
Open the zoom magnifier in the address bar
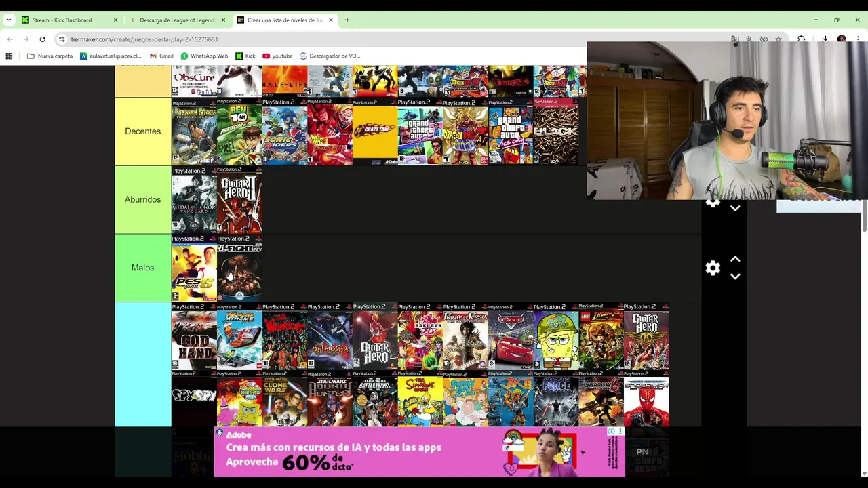point(749,39)
